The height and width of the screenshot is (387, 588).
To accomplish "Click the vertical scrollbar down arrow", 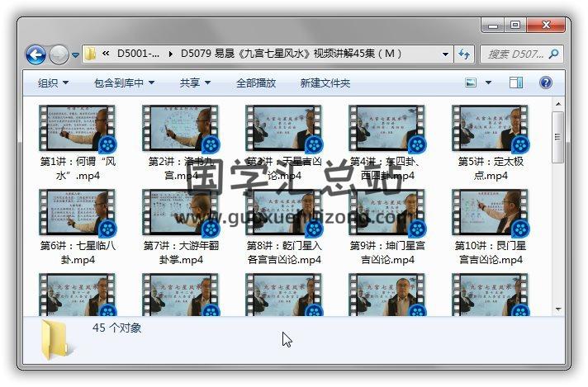I will tap(558, 309).
